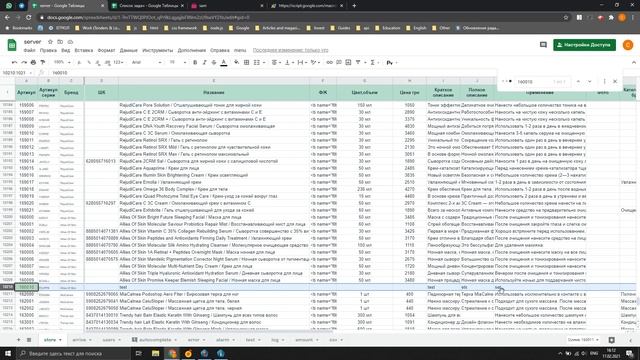This screenshot has height=360, width=640.
Task: Click the Настройки Доступа share button
Action: coord(584,45)
